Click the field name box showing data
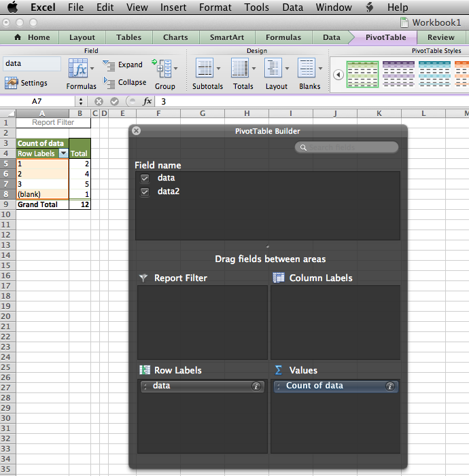The image size is (469, 476). [x=32, y=63]
